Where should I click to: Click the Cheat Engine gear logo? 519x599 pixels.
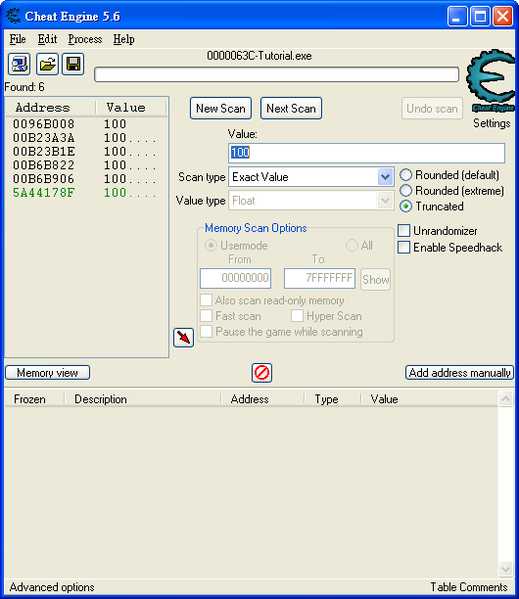pos(491,81)
